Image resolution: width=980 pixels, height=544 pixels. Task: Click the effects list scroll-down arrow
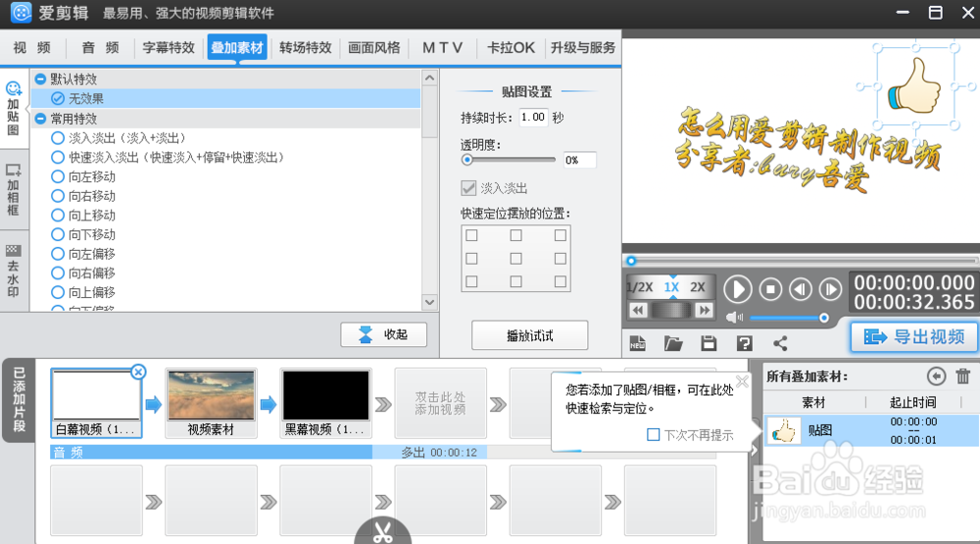(x=429, y=302)
